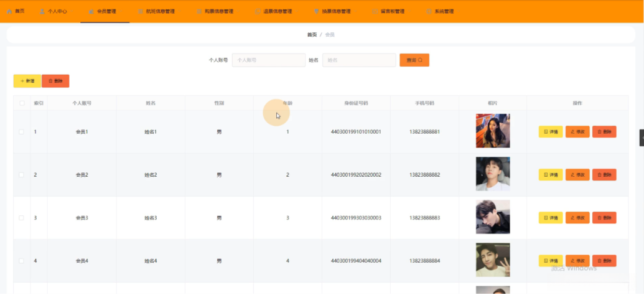
Task: Click the dark side-panel handle at right edge
Action: point(642,138)
